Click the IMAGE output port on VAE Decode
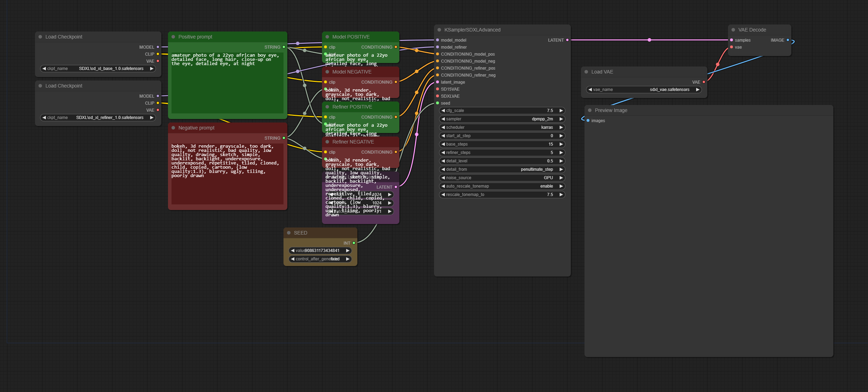 (x=788, y=40)
